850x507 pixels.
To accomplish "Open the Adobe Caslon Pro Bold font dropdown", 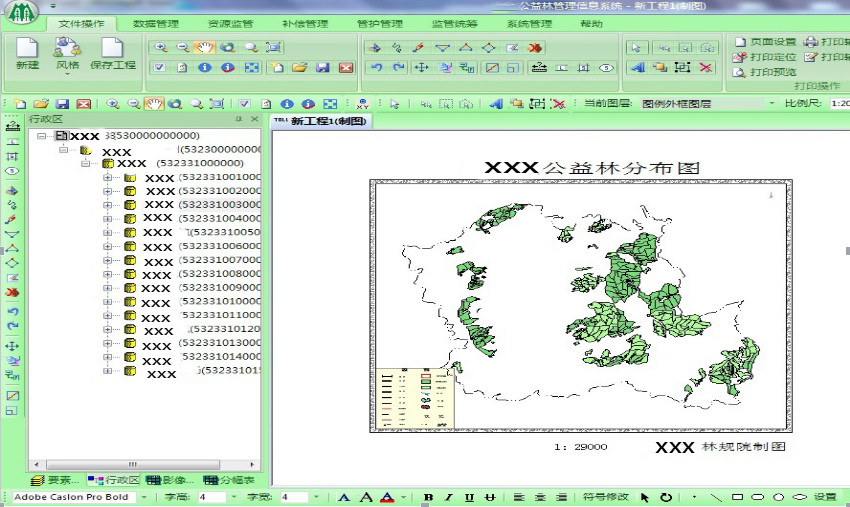I will [144, 497].
